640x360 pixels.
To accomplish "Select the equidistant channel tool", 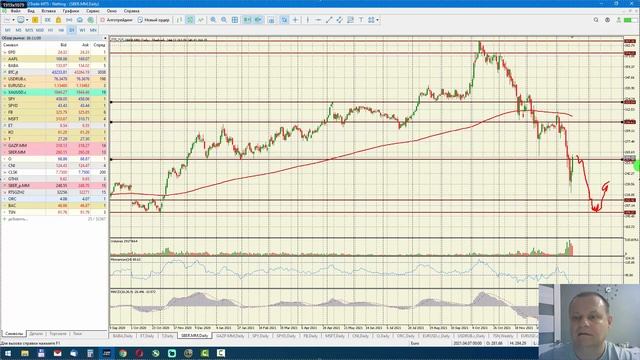I will pyautogui.click(x=340, y=20).
